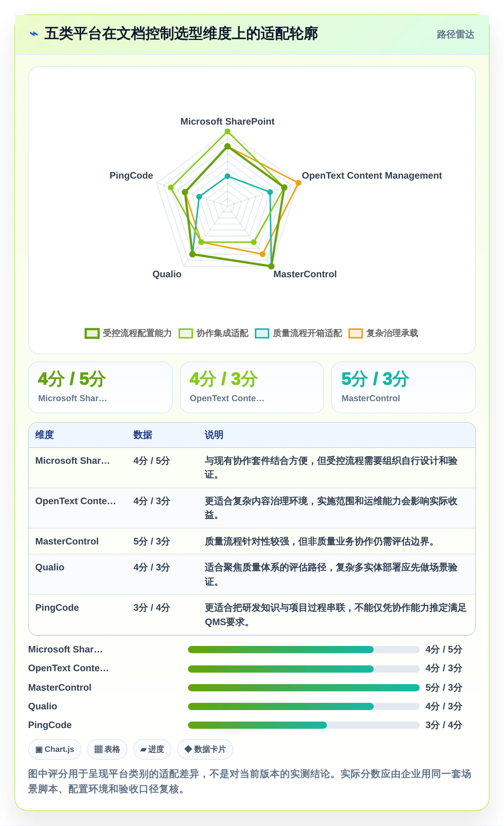
Task: Click 受控流程配置能力 legend label
Action: [x=137, y=333]
